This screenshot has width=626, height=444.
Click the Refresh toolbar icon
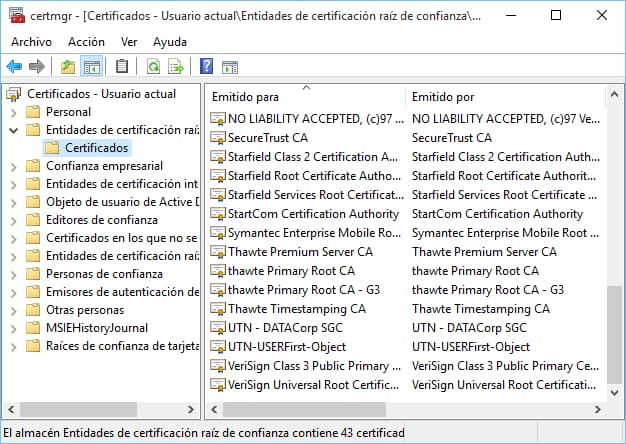[x=153, y=67]
